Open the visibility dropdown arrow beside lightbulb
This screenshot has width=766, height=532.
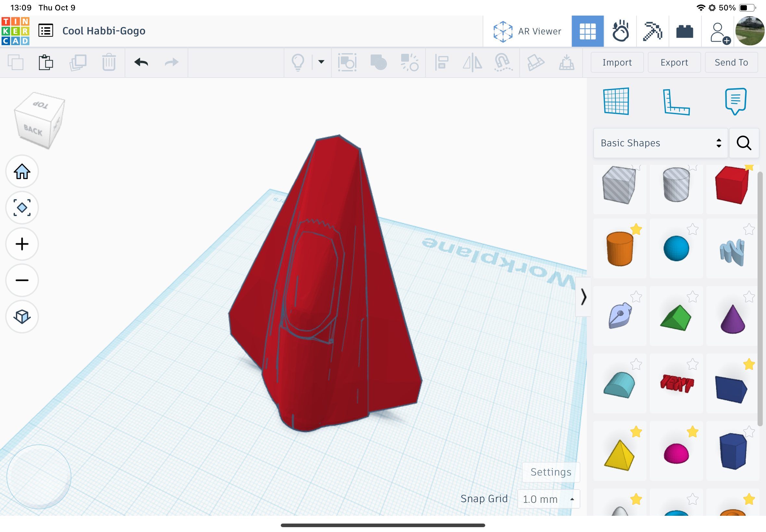(321, 62)
